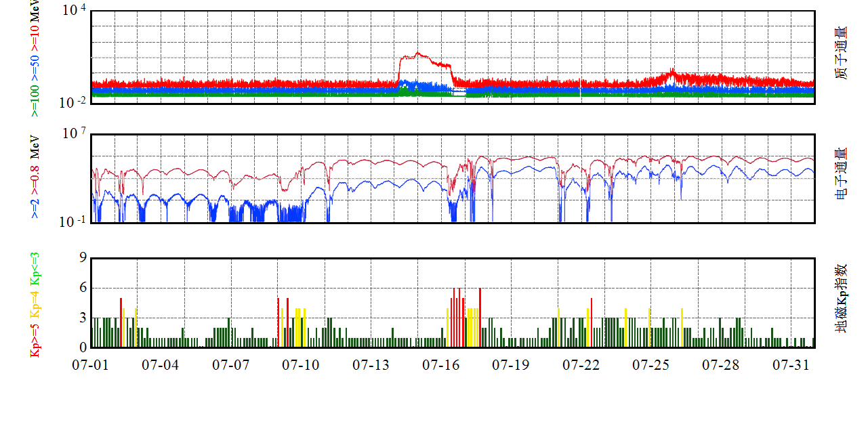This screenshot has height=426, width=868.
Task: Click the 0 tick on Kp axis
Action: click(83, 347)
